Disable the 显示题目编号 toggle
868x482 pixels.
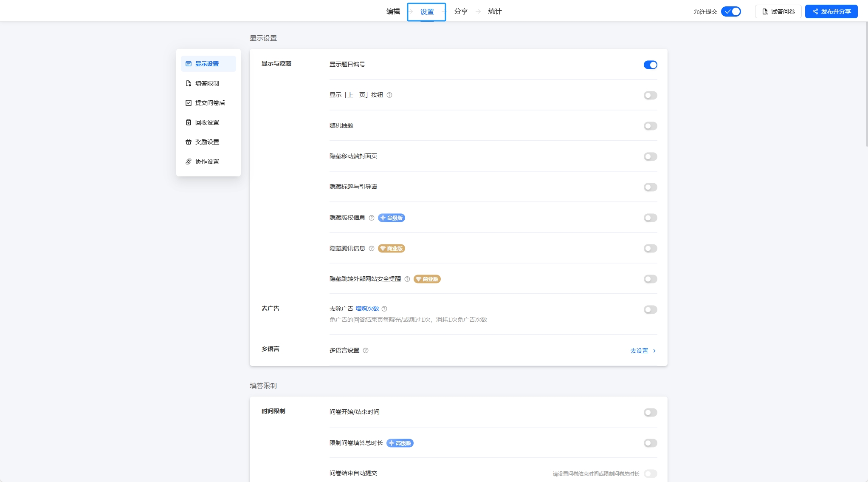[x=650, y=65]
